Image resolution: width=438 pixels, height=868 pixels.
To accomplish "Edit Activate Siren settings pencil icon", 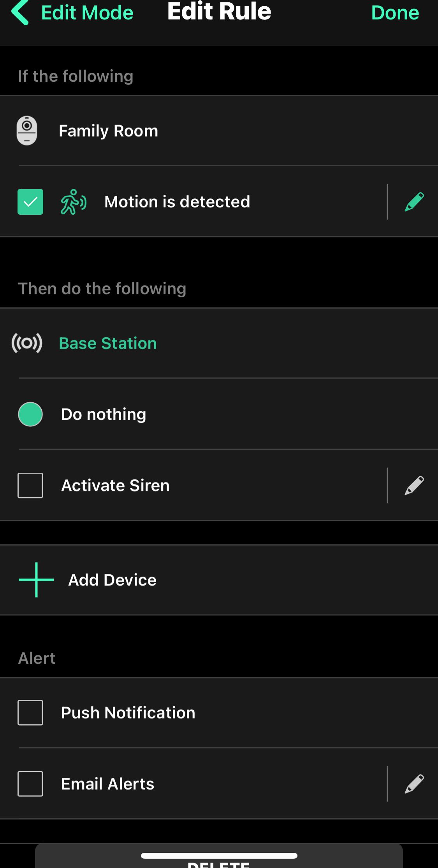I will click(414, 486).
